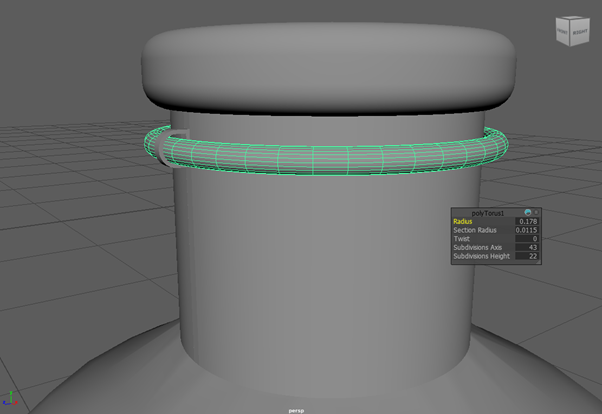This screenshot has width=602, height=414.
Task: Click the gray round button beside polyTorus1 title
Action: pos(535,212)
